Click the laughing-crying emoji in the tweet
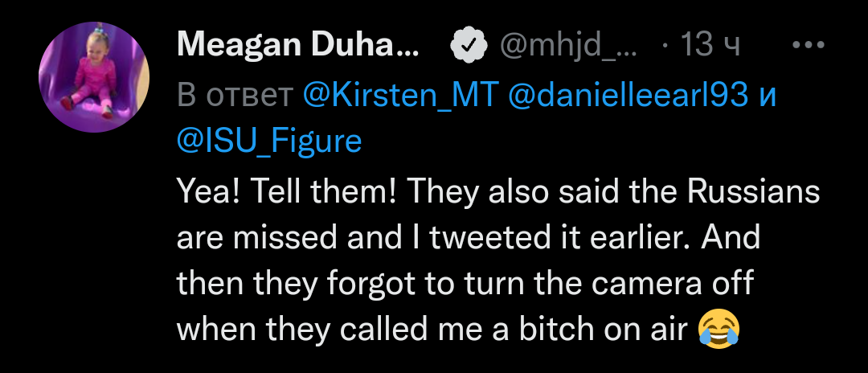 point(719,330)
